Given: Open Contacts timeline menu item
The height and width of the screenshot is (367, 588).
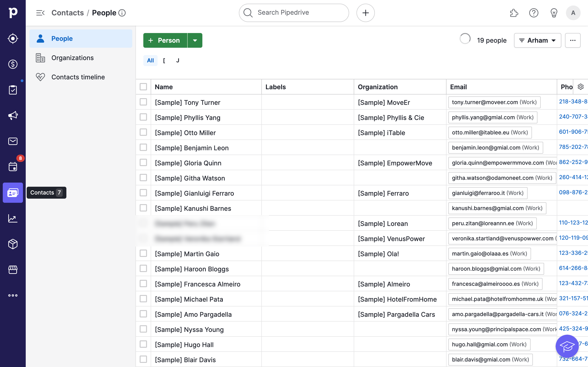Looking at the screenshot, I should tap(78, 77).
